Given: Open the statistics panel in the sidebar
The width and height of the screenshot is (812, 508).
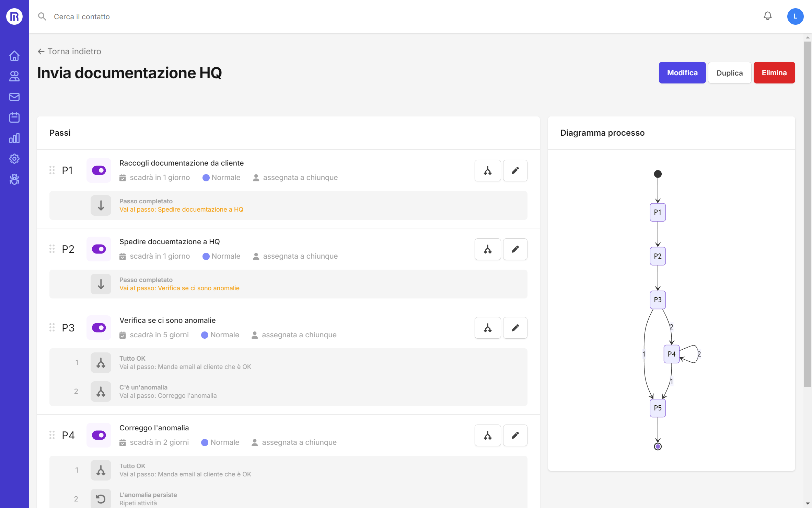Looking at the screenshot, I should click(14, 138).
